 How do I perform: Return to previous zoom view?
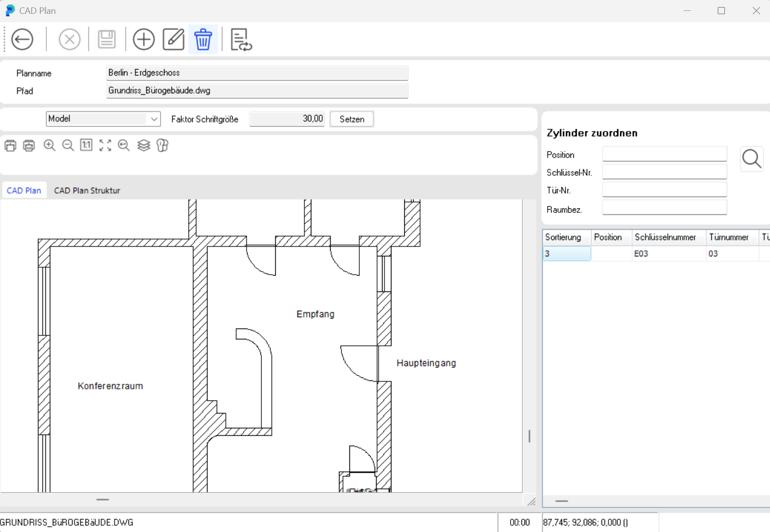pyautogui.click(x=124, y=145)
